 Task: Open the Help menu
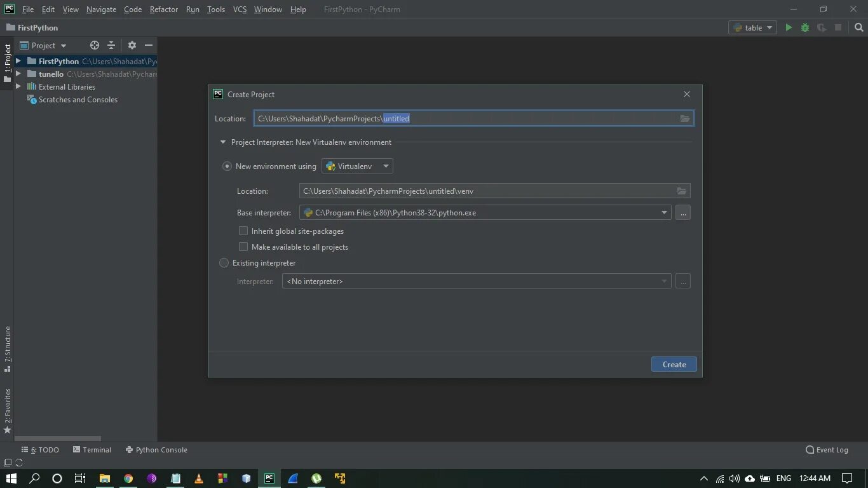point(298,10)
